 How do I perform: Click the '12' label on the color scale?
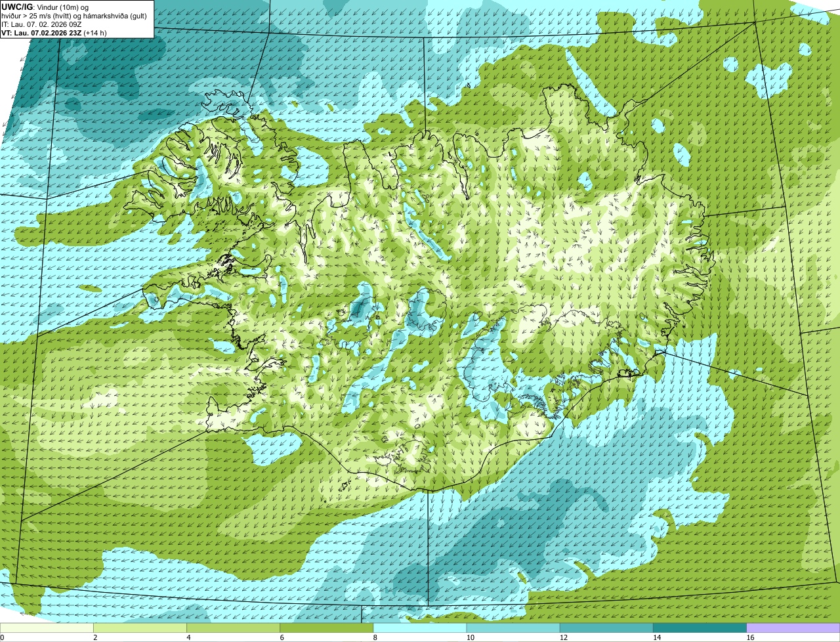coord(564,637)
